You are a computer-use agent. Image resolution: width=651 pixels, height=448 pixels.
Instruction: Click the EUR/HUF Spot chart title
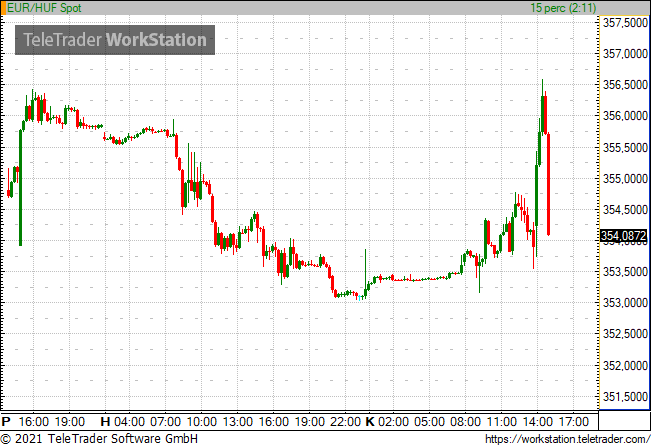44,7
